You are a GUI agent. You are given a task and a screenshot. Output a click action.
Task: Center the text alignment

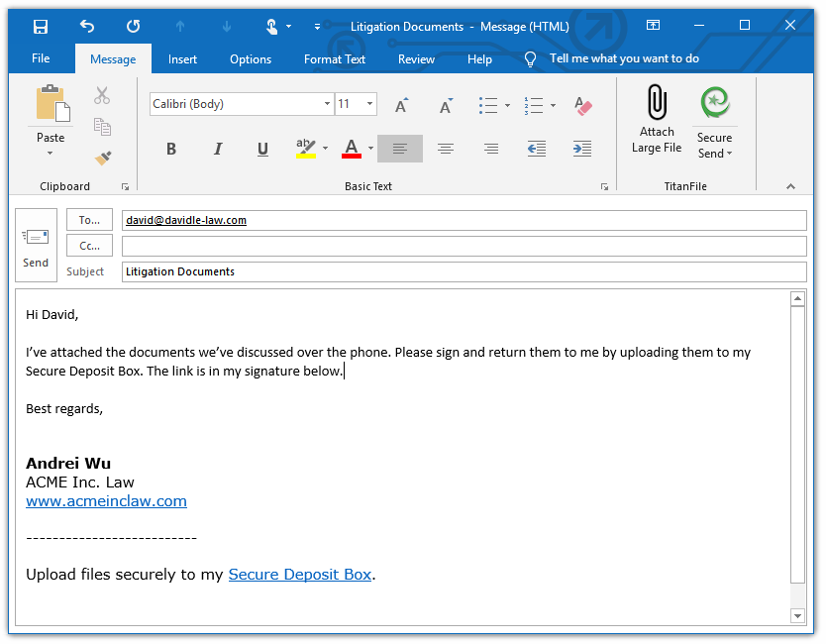tap(446, 149)
